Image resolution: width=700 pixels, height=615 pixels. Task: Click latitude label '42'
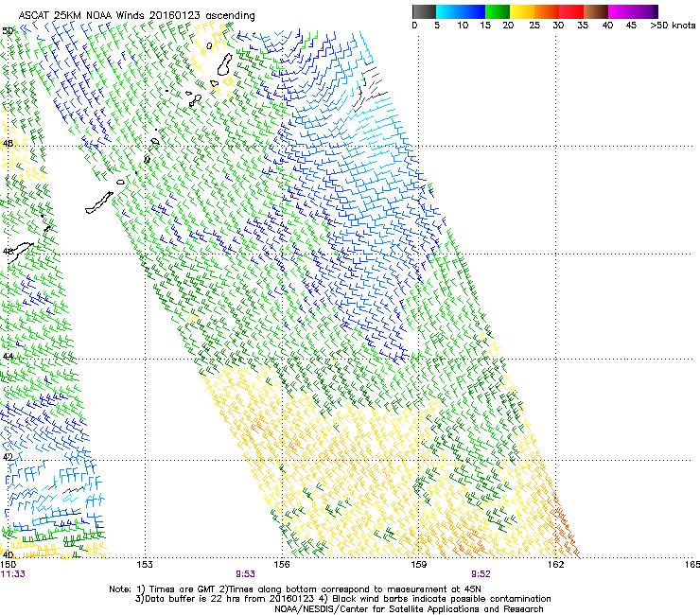[x=8, y=457]
